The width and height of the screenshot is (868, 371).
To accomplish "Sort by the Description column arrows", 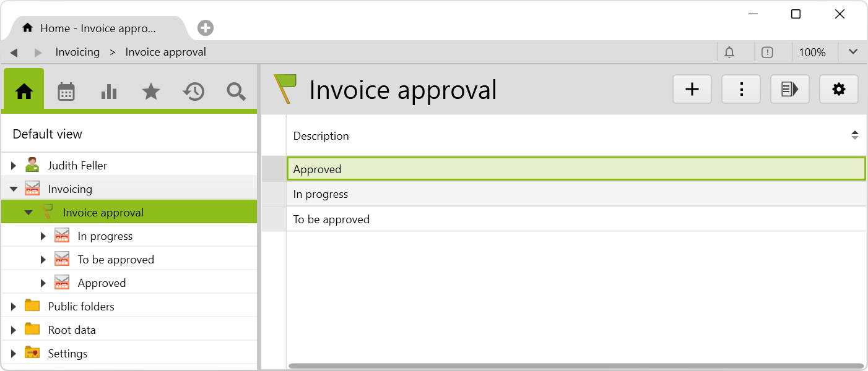I will point(854,135).
